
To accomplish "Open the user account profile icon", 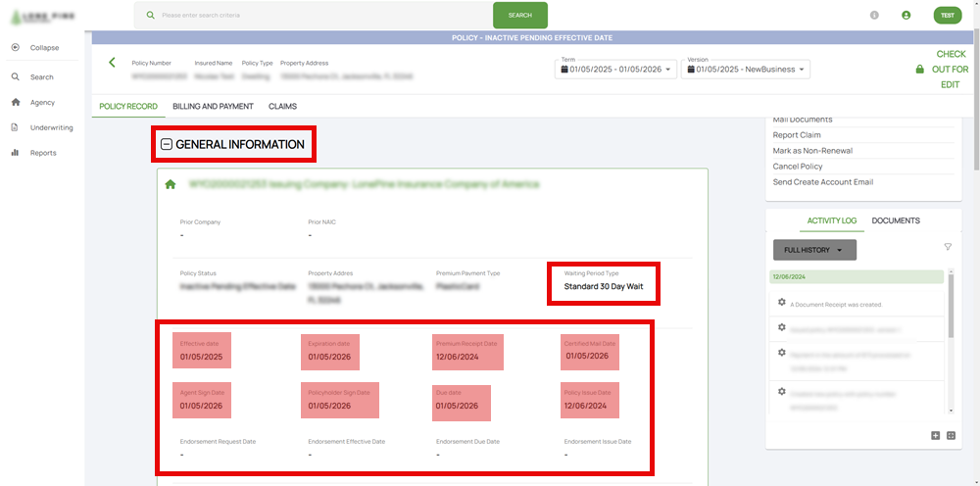I will coord(906,16).
